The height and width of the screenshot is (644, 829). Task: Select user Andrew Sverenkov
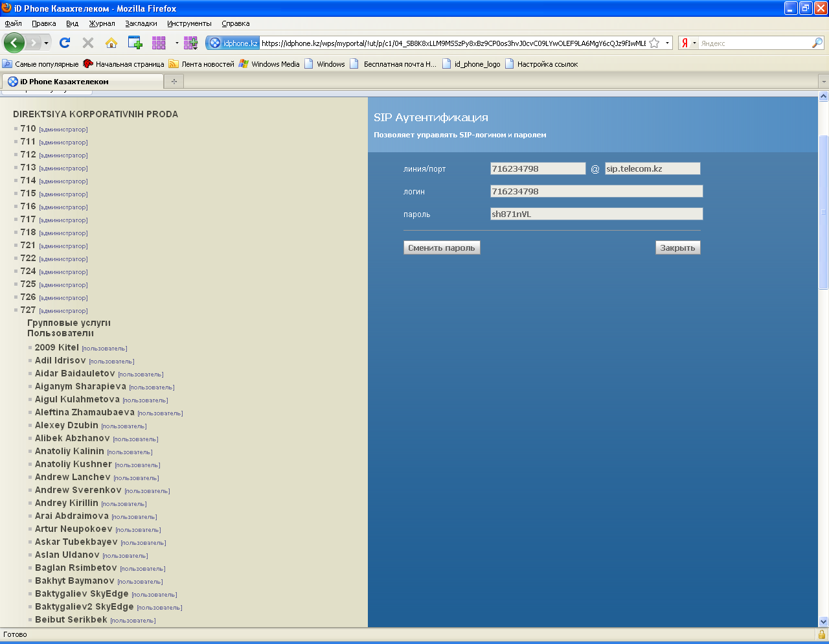click(x=78, y=490)
